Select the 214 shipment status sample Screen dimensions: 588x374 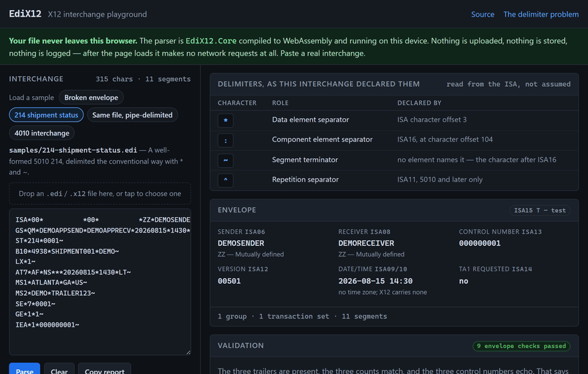46,115
